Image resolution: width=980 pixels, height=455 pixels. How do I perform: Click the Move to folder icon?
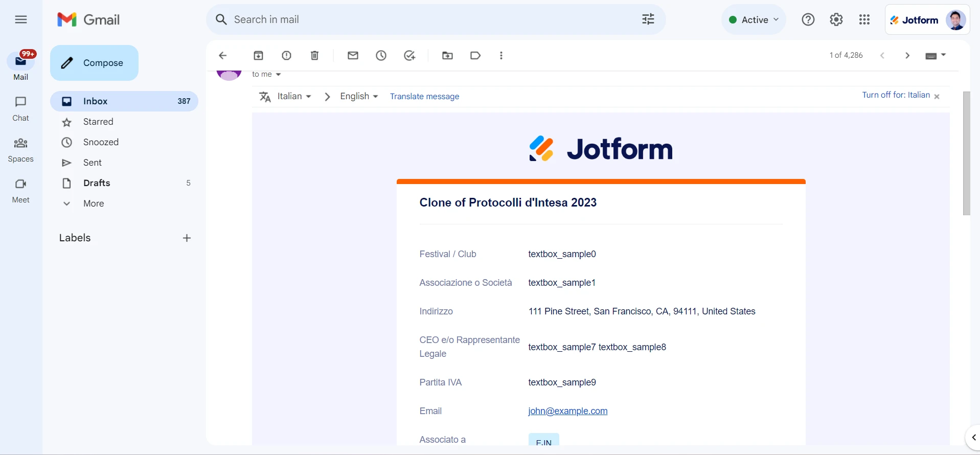pos(447,56)
